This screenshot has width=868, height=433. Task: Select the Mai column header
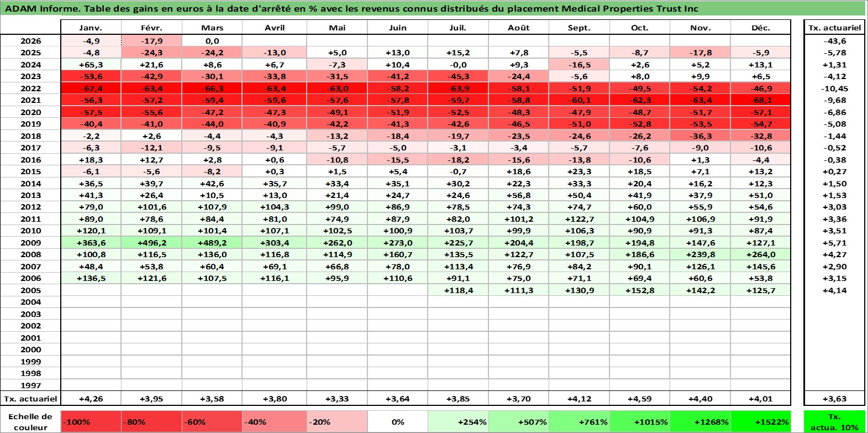[337, 28]
